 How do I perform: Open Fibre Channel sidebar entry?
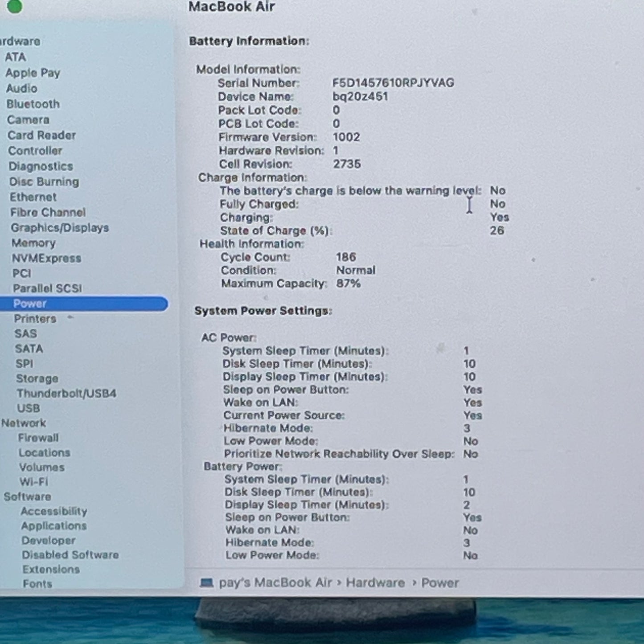pos(48,212)
